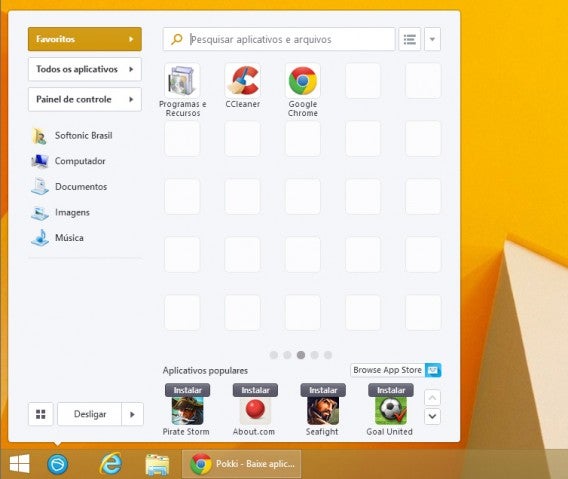Go to fourth favorites page dot
This screenshot has height=479, width=568.
tap(314, 355)
